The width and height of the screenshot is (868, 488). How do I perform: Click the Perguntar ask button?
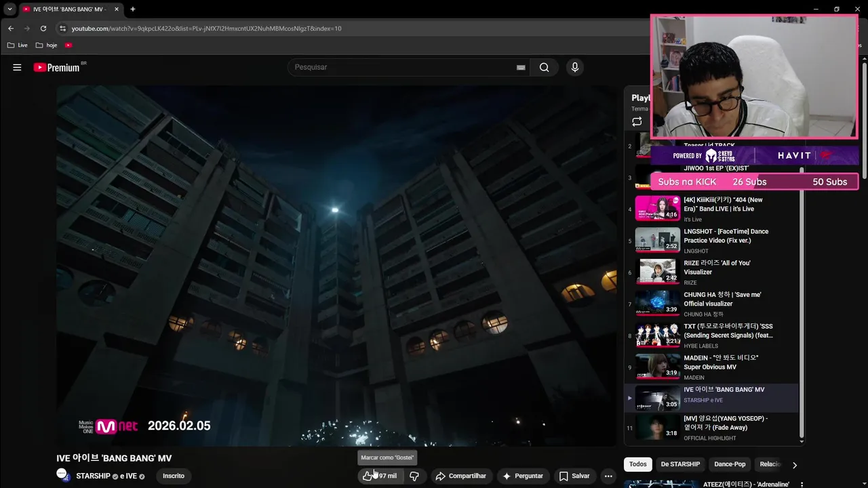(x=523, y=476)
